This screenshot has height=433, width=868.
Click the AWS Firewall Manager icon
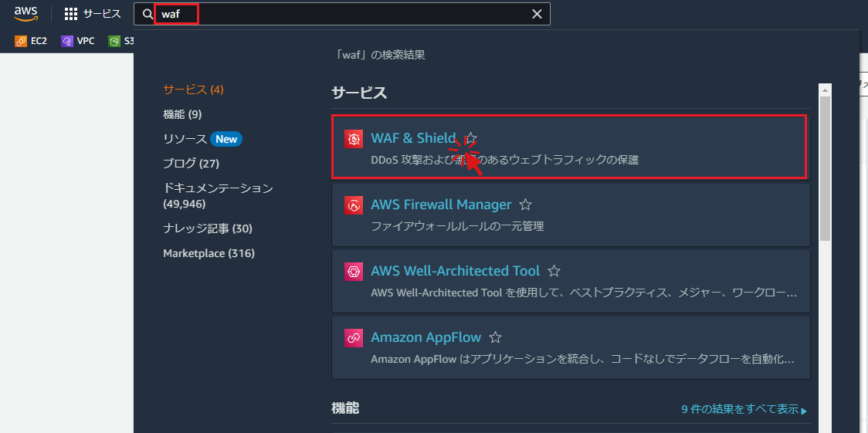(x=354, y=205)
